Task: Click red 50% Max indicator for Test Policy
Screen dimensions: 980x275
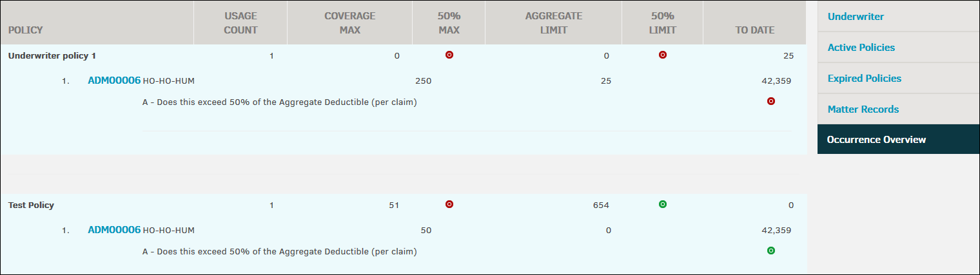Action: 449,204
